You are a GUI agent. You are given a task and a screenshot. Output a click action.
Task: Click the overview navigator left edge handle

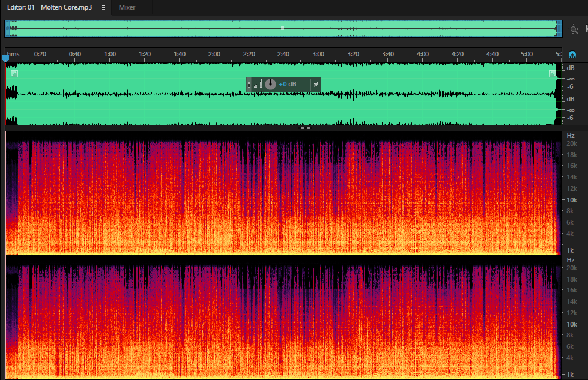click(7, 29)
